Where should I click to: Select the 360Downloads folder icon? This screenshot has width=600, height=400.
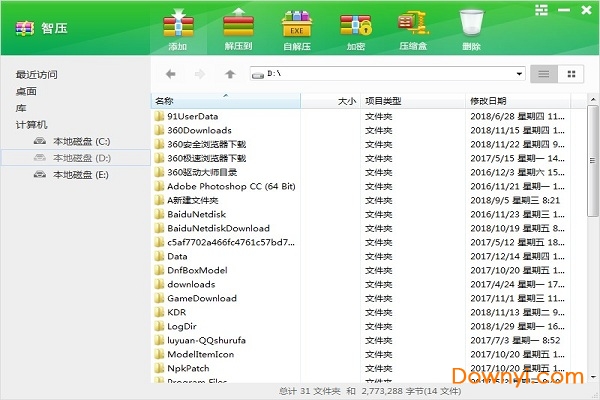tap(159, 130)
